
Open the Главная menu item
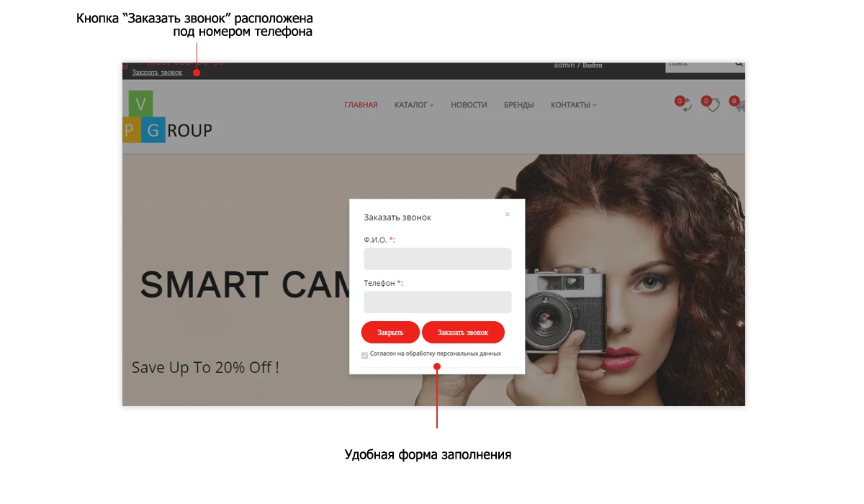[361, 105]
